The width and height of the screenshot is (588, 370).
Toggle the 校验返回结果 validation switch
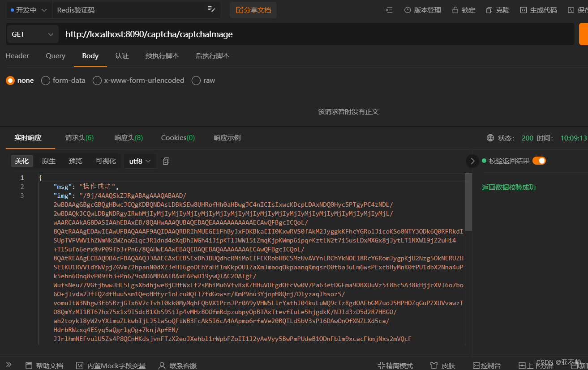pos(539,160)
